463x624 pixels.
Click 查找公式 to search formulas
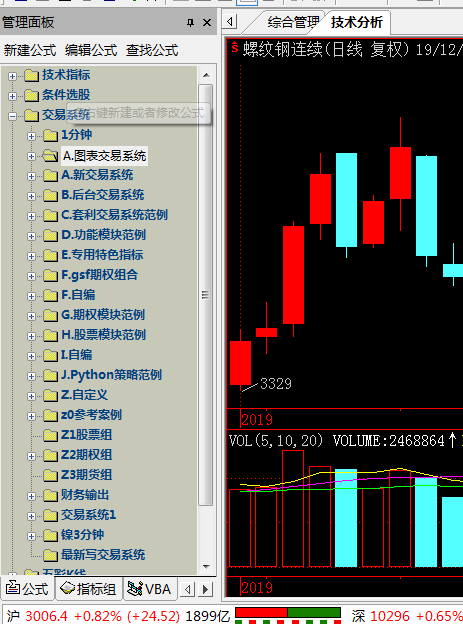152,51
